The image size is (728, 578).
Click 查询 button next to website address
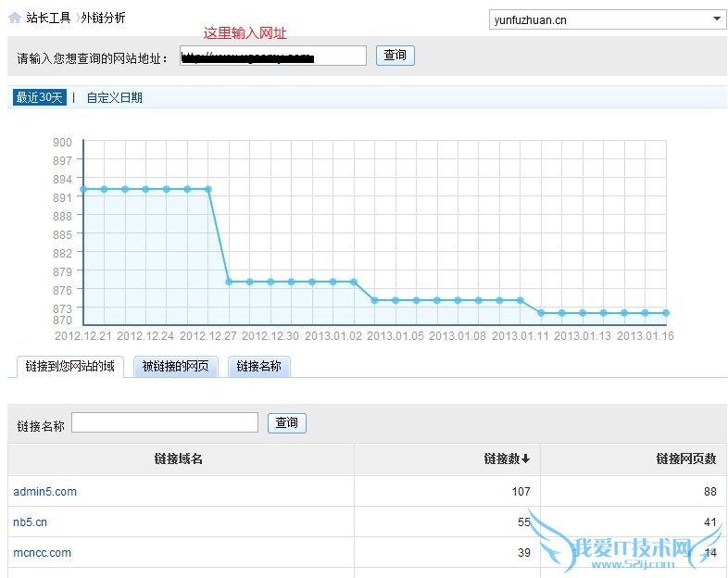pos(395,56)
